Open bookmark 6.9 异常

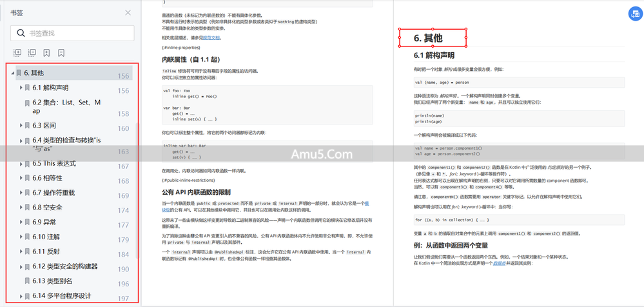click(44, 222)
